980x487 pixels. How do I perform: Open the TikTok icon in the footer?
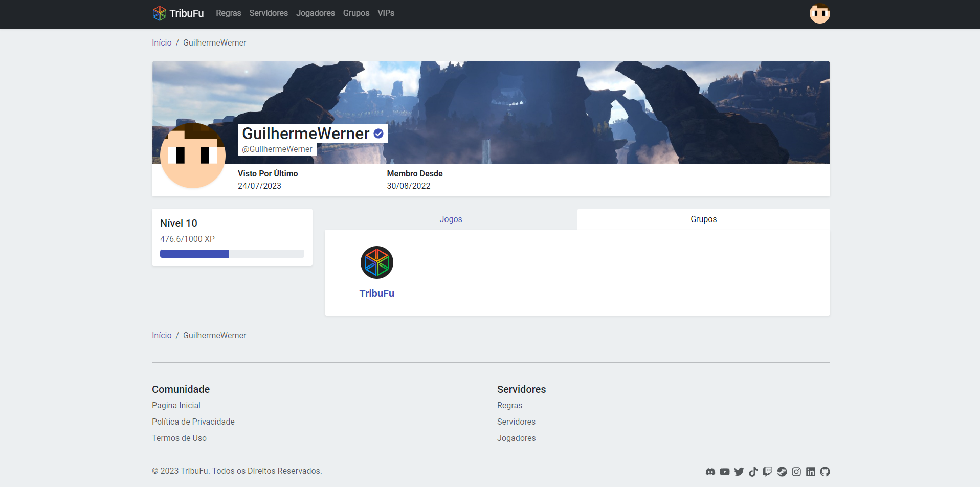point(753,472)
